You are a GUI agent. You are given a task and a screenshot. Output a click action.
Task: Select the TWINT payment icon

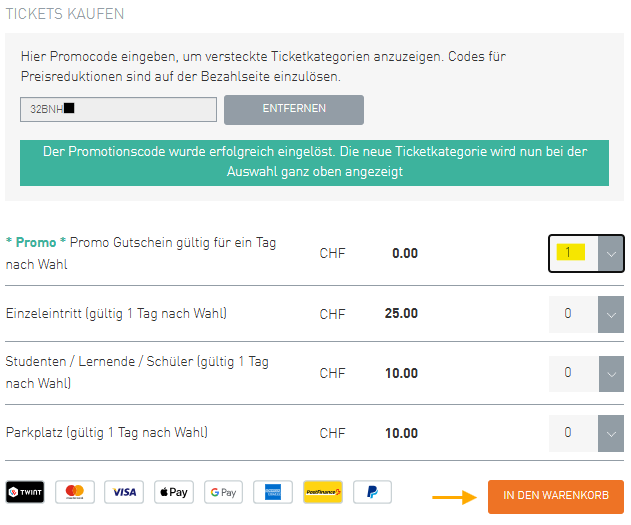tap(25, 492)
